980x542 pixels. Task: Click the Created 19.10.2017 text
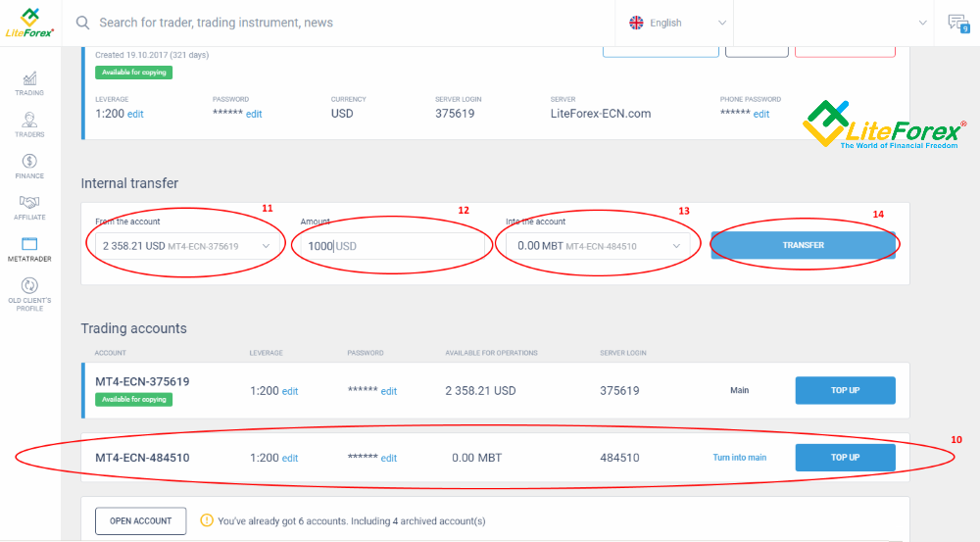[152, 55]
